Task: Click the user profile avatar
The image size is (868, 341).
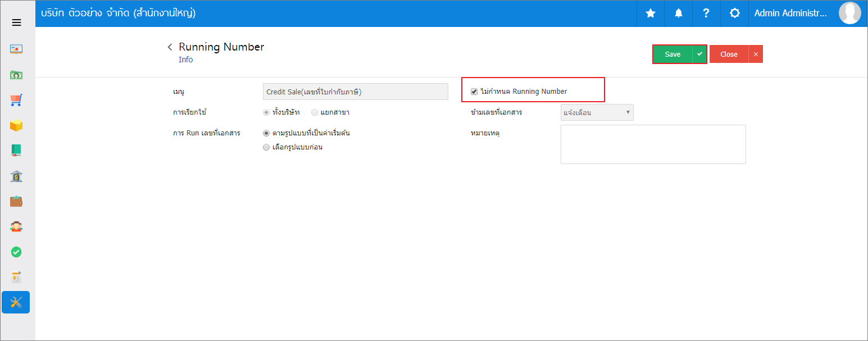Action: click(x=849, y=13)
